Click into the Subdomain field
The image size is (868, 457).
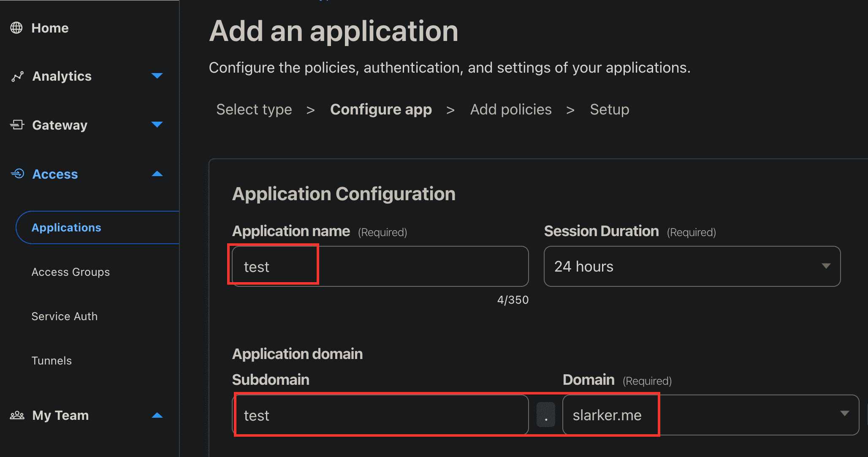380,416
